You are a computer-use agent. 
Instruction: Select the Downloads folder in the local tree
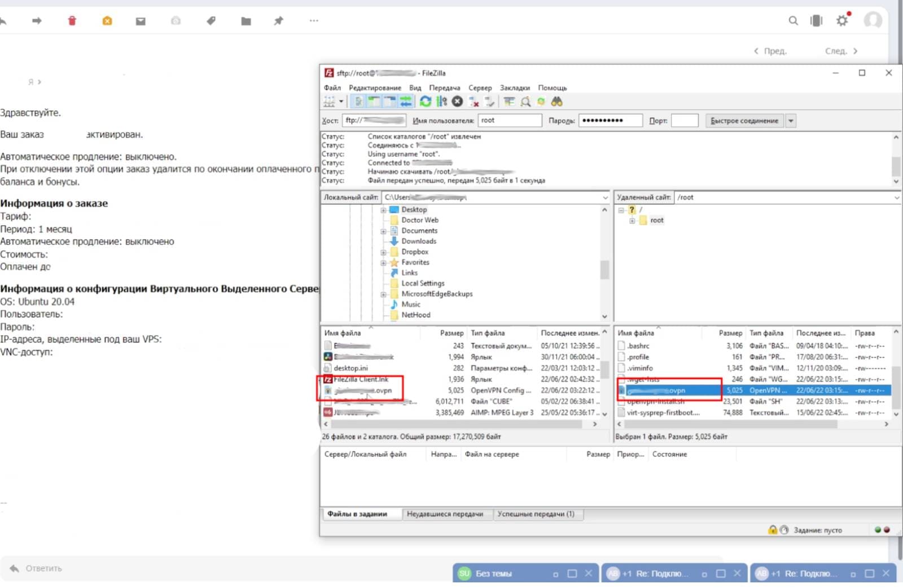tap(419, 241)
